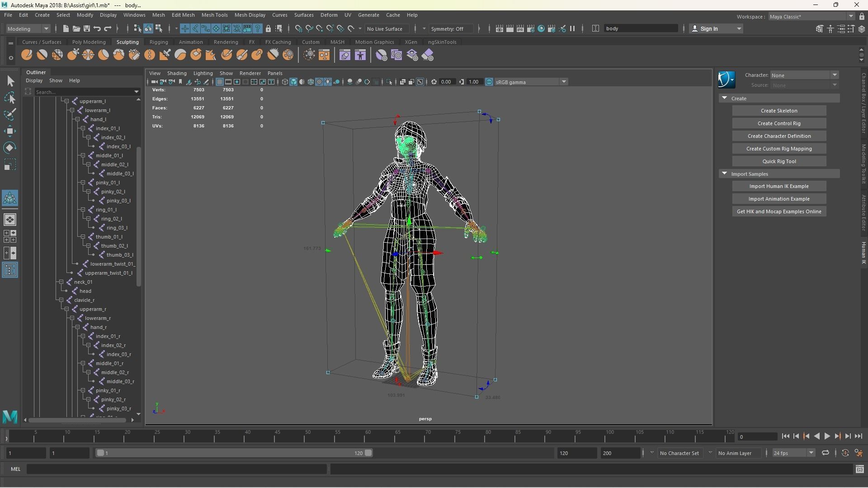Click the Lock selection padlock icon
The width and height of the screenshot is (868, 488).
click(268, 28)
